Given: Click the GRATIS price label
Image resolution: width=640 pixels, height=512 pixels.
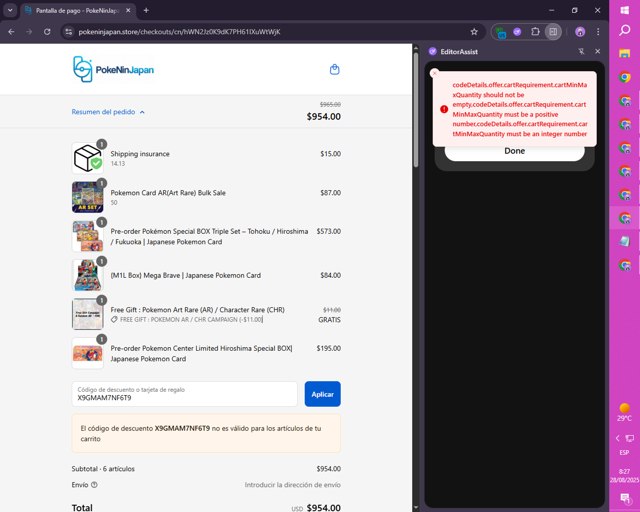Looking at the screenshot, I should 329,320.
